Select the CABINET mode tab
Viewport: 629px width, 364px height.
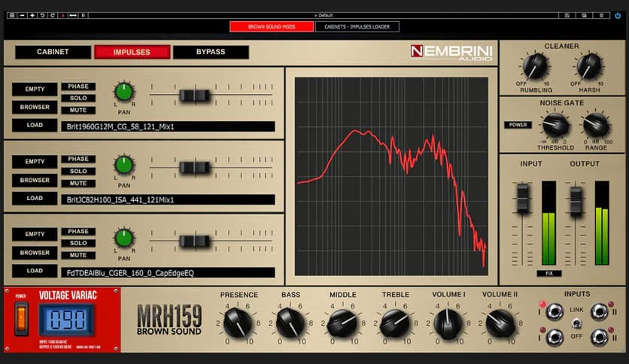pos(53,52)
